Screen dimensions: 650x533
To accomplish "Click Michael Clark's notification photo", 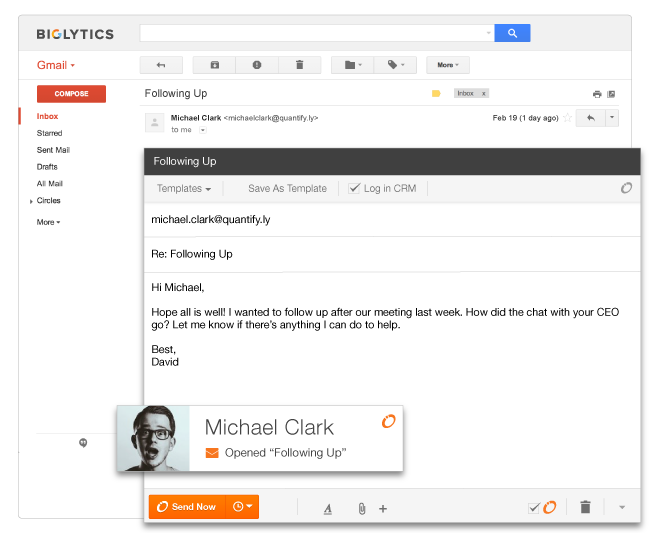I will tap(153, 439).
